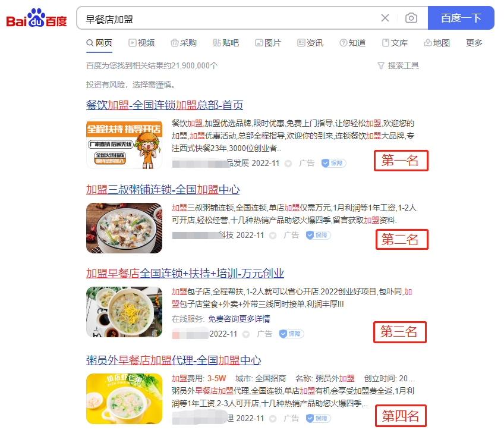Open the 搜索工具 filter
The width and height of the screenshot is (504, 433).
398,65
